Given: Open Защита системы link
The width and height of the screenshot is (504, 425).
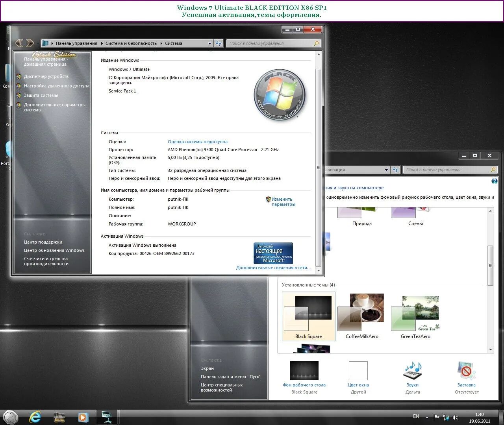Looking at the screenshot, I should click(x=41, y=95).
